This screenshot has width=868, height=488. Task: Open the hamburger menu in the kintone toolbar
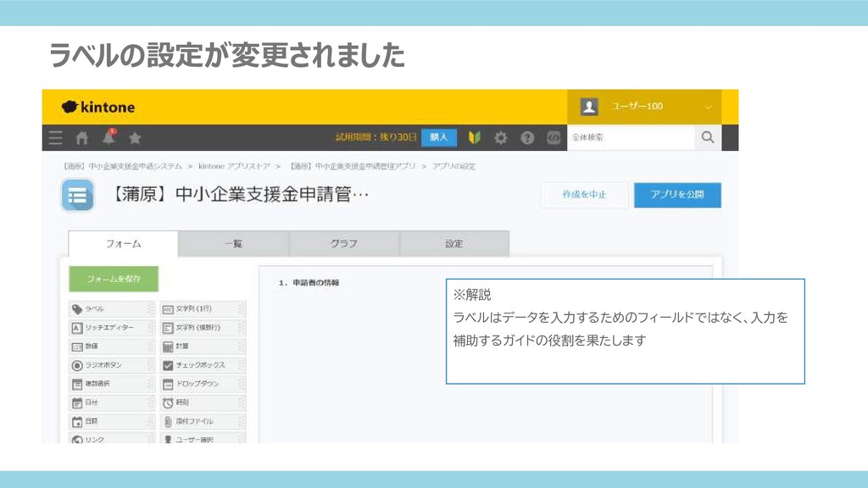[x=55, y=138]
